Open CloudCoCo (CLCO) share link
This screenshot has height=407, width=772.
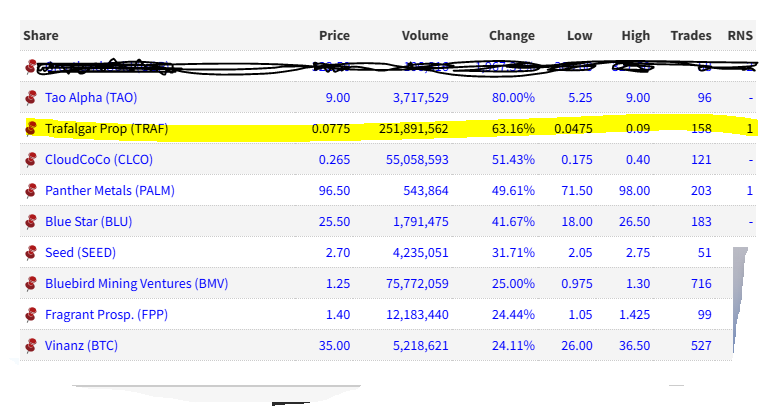point(99,159)
